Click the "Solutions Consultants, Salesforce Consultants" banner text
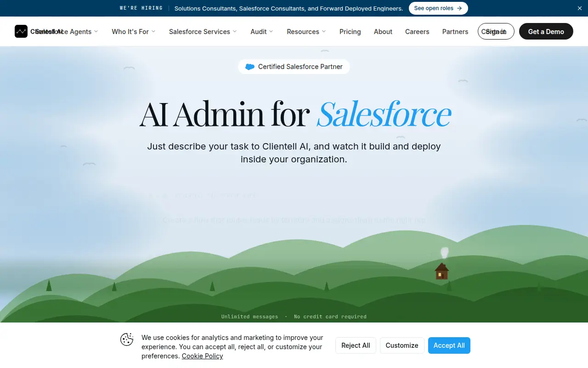This screenshot has height=368, width=588. (289, 8)
